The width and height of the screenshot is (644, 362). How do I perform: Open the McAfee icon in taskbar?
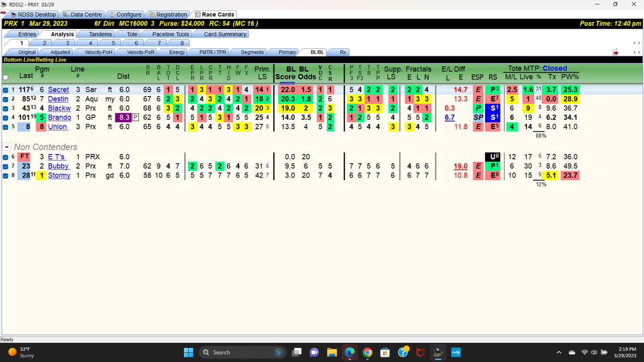pos(420,353)
